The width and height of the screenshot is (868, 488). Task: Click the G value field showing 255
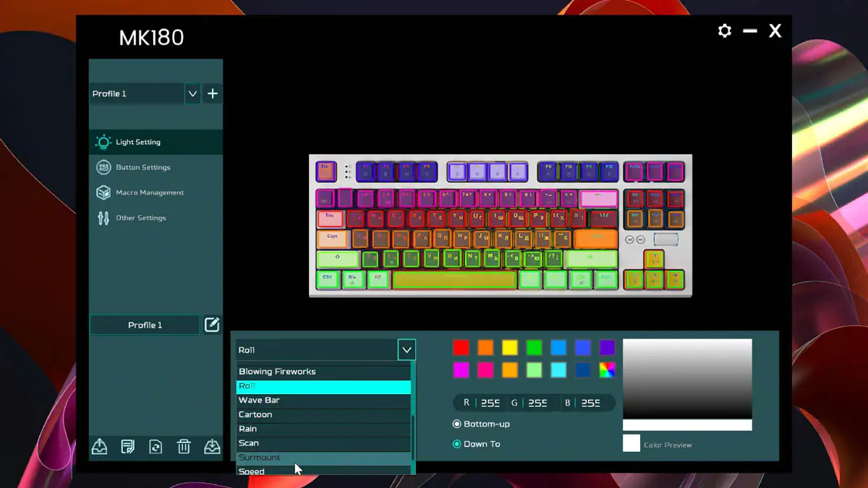pyautogui.click(x=537, y=403)
